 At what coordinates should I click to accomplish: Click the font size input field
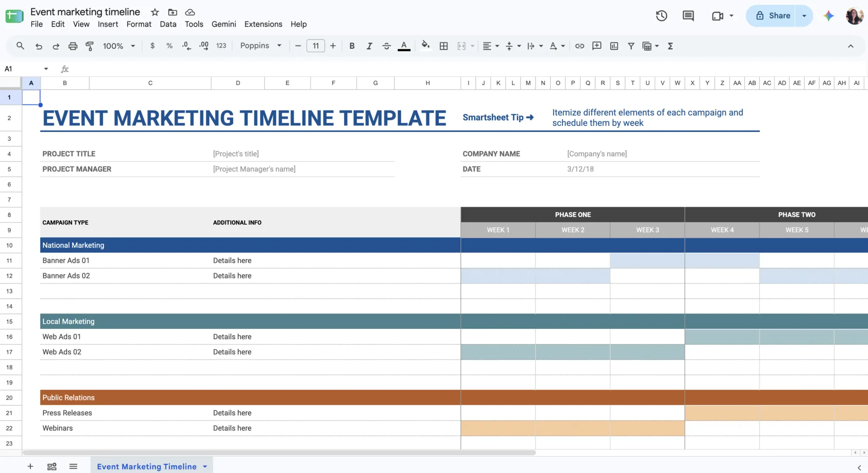tap(316, 46)
